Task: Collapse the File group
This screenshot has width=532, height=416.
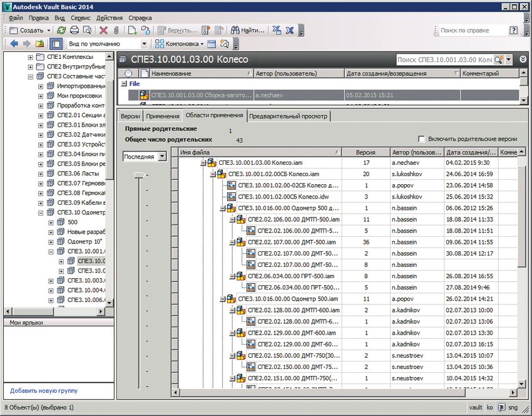Action: coord(124,83)
